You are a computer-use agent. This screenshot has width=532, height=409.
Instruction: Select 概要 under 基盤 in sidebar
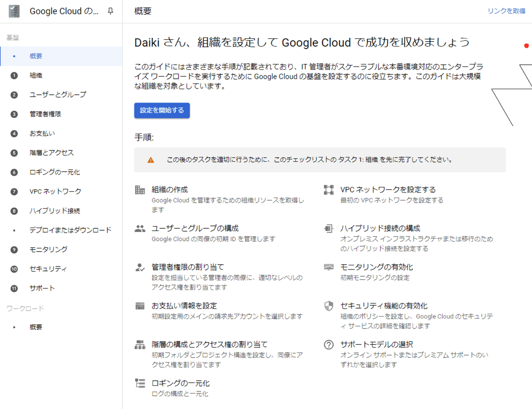coord(61,56)
